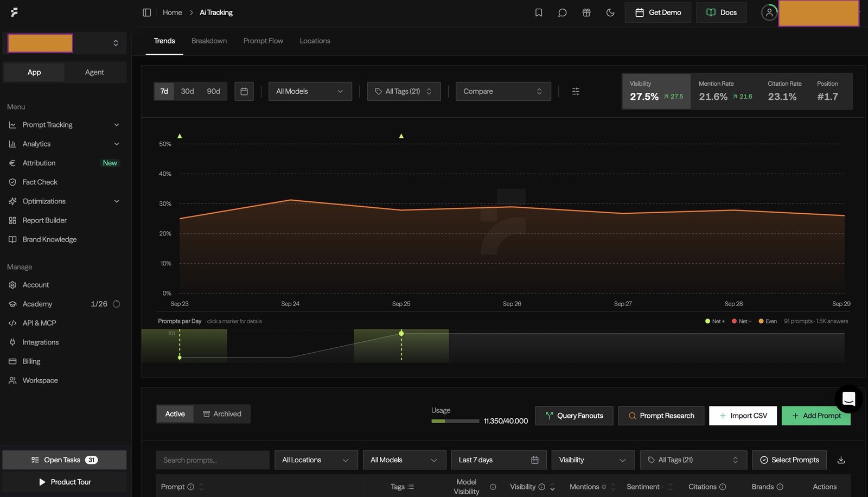Click the Get Demo button
The height and width of the screenshot is (497, 868).
tap(658, 12)
